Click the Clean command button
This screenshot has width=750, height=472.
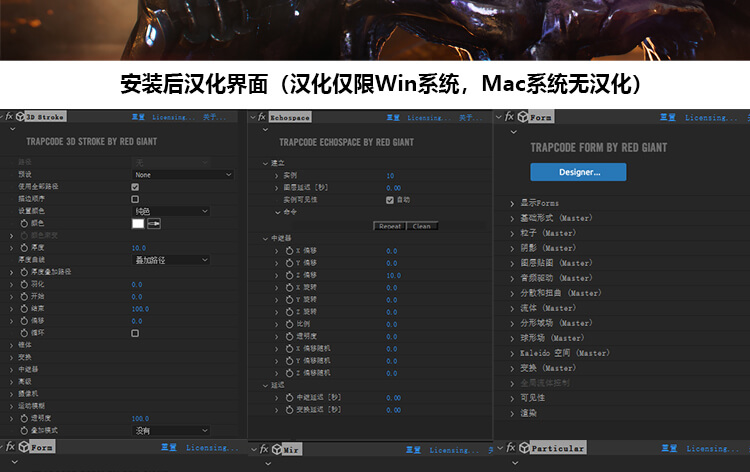(421, 226)
